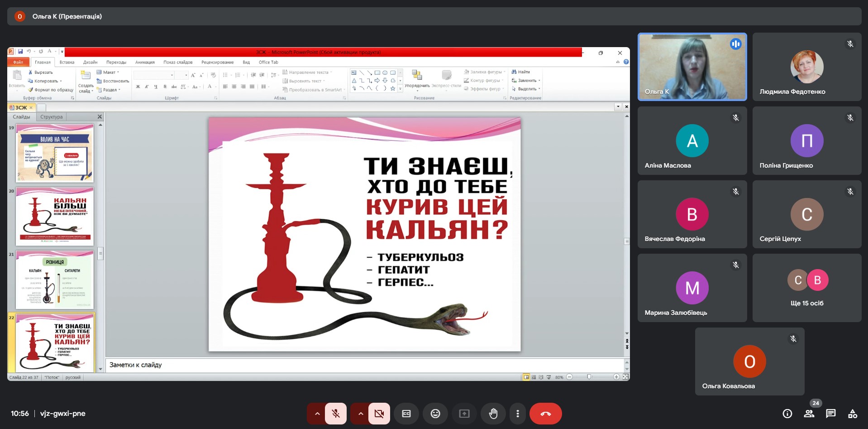Raise your hand in the meeting
This screenshot has width=868, height=429.
tap(493, 414)
